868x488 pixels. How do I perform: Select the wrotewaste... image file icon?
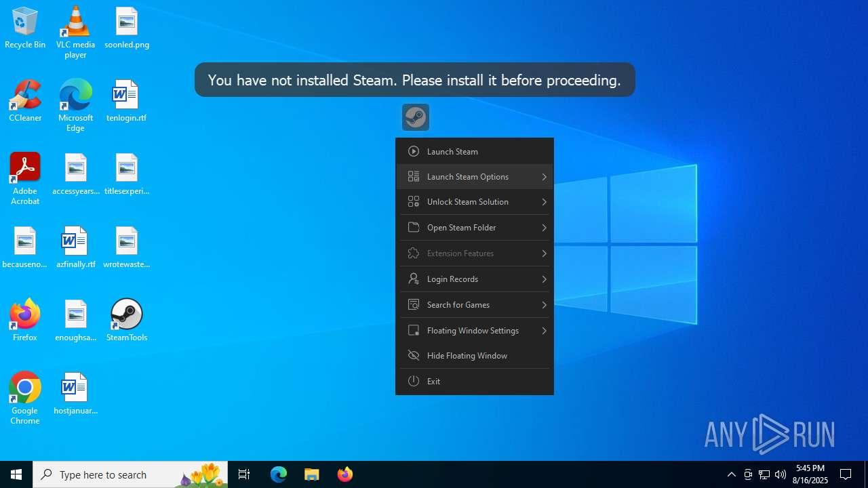coord(127,247)
